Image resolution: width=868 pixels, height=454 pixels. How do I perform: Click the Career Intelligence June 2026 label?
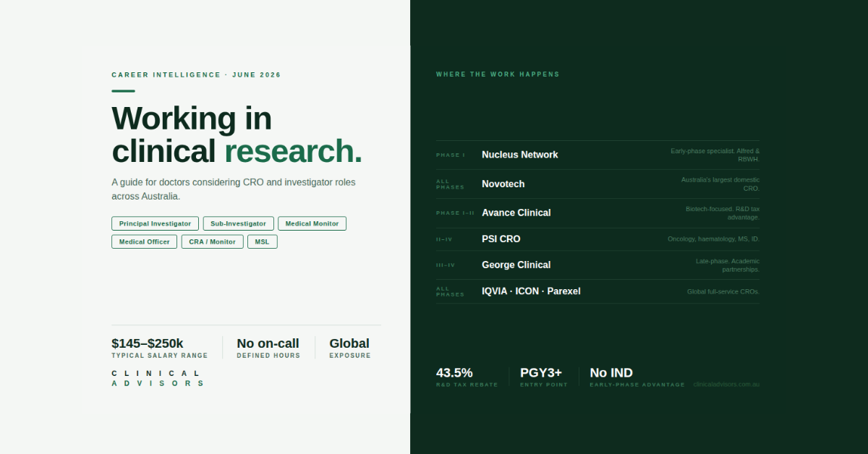(x=196, y=75)
